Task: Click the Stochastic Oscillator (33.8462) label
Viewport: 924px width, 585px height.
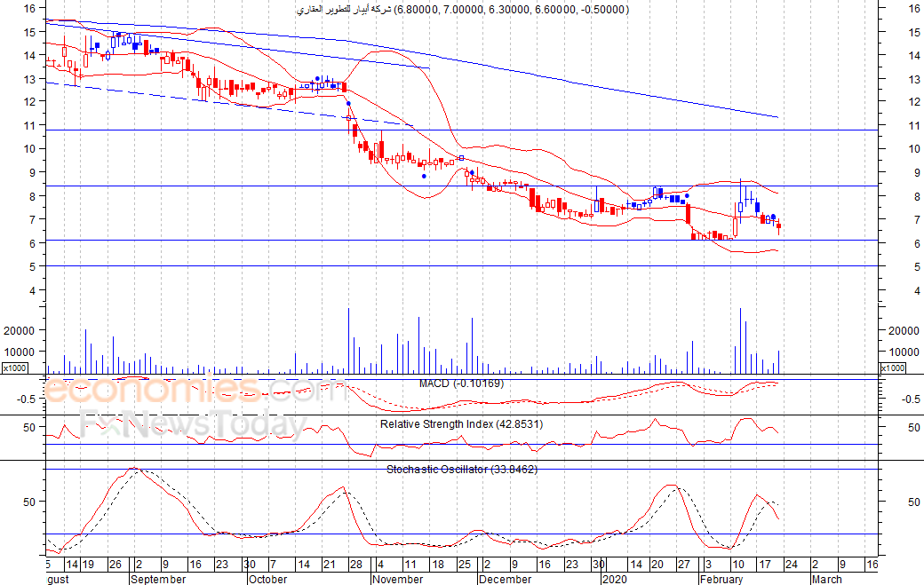Action: coord(462,469)
